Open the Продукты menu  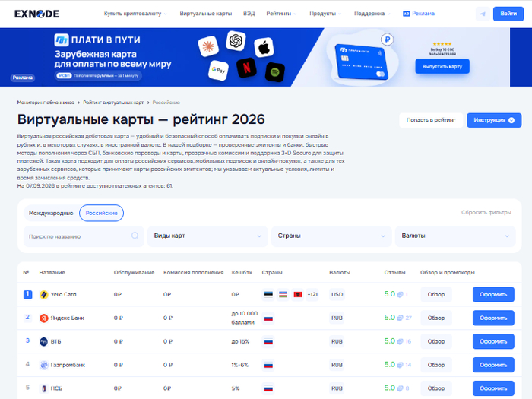click(325, 14)
